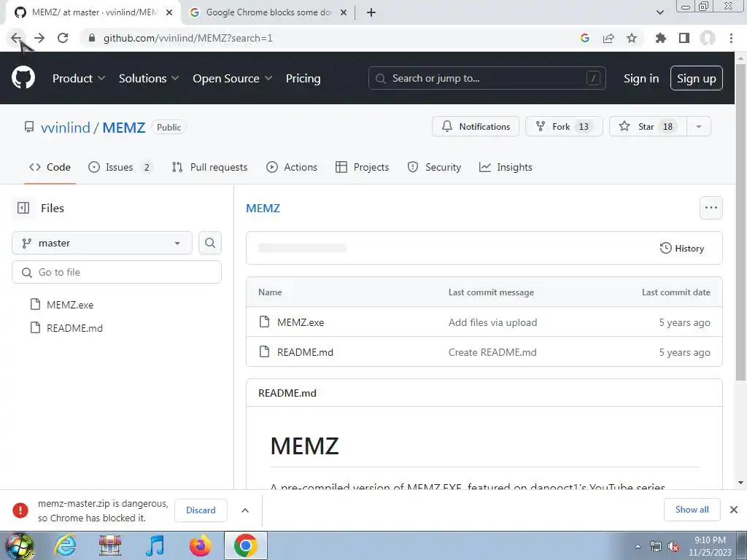Star the MEMZ repository
This screenshot has width=747, height=560.
(648, 127)
